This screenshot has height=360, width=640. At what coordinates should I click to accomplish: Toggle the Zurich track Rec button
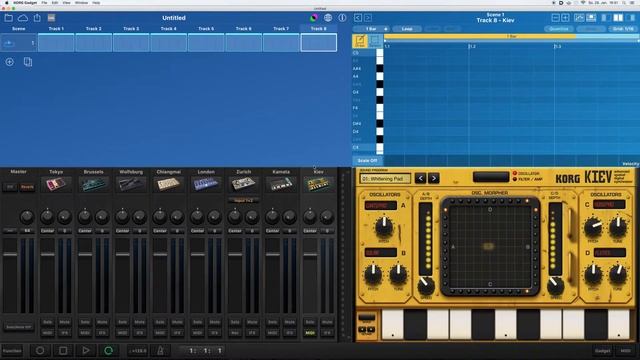(235, 333)
